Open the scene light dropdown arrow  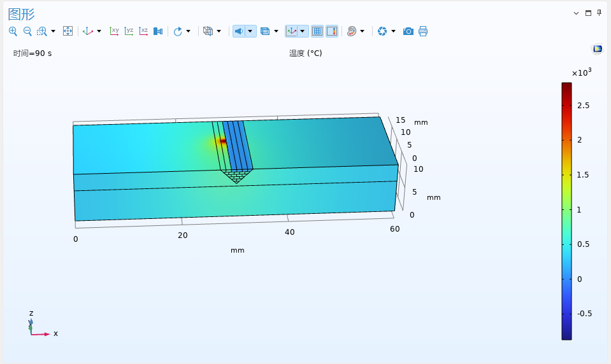point(250,31)
